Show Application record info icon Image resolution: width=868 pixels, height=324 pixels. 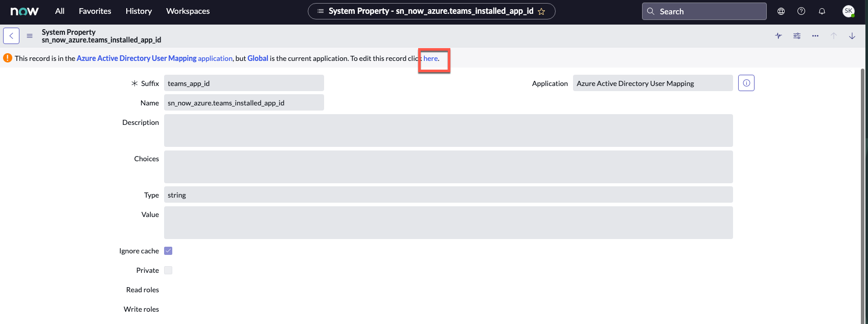746,83
